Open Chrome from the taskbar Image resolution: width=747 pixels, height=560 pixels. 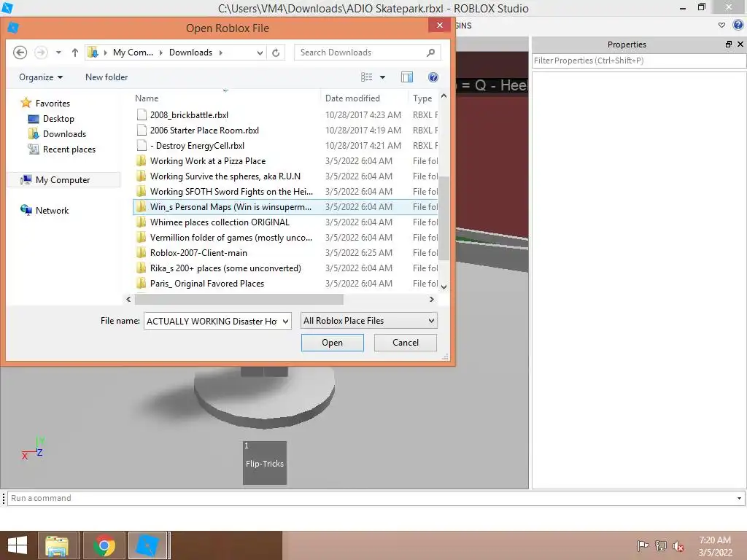point(104,545)
